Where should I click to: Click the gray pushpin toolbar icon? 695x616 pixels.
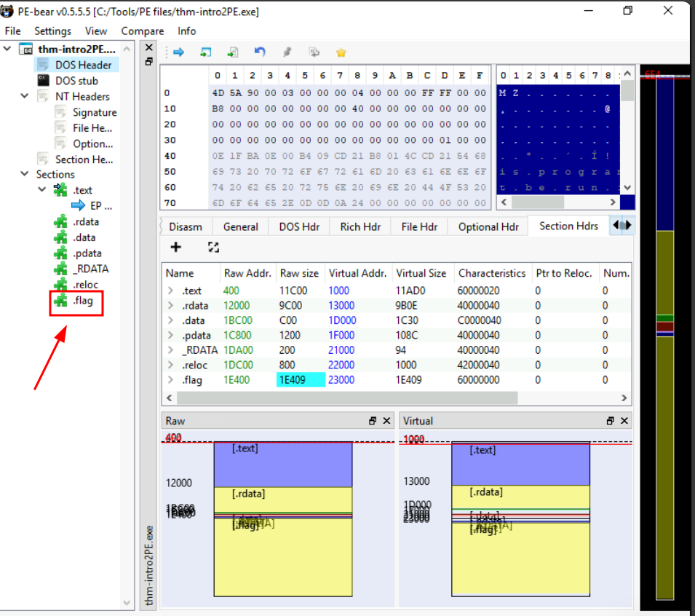click(287, 52)
